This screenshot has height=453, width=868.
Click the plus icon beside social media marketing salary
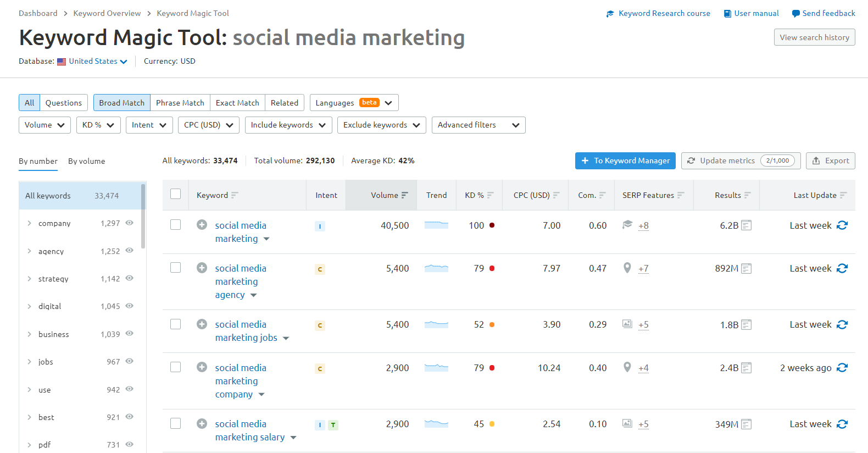click(202, 424)
